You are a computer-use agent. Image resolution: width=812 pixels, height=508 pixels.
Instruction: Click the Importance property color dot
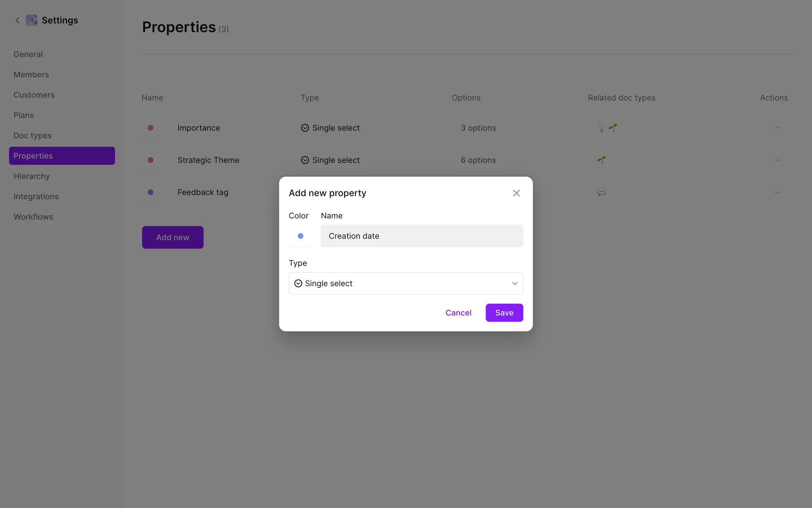tap(151, 128)
